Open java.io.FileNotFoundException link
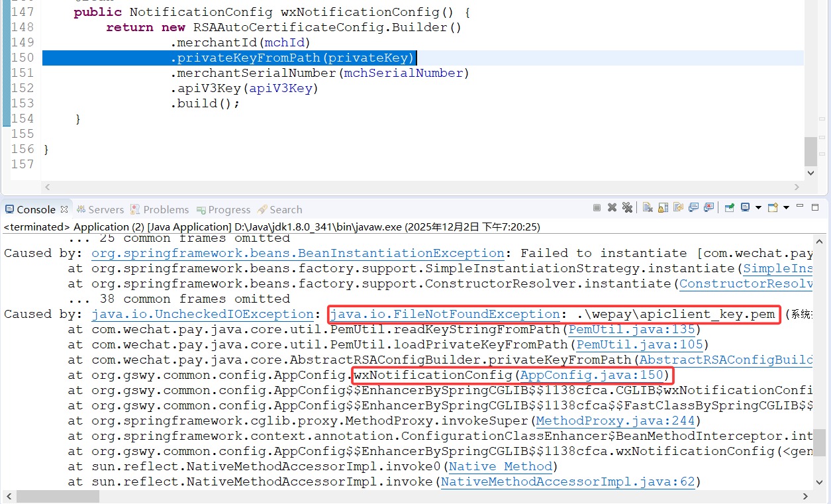The width and height of the screenshot is (831, 504). click(x=445, y=315)
